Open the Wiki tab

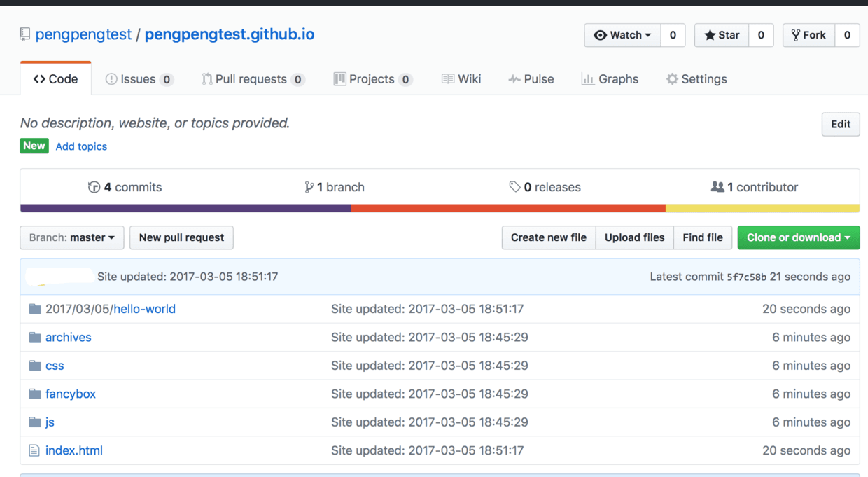(461, 79)
